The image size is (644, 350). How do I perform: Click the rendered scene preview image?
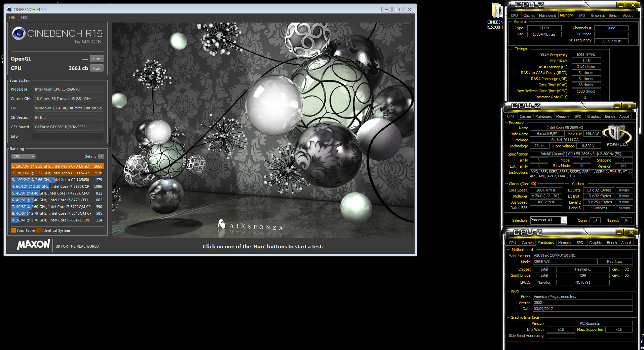pos(263,130)
